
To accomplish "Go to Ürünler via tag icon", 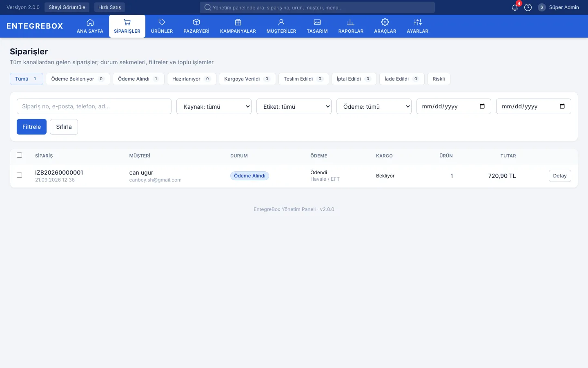I will pyautogui.click(x=162, y=22).
